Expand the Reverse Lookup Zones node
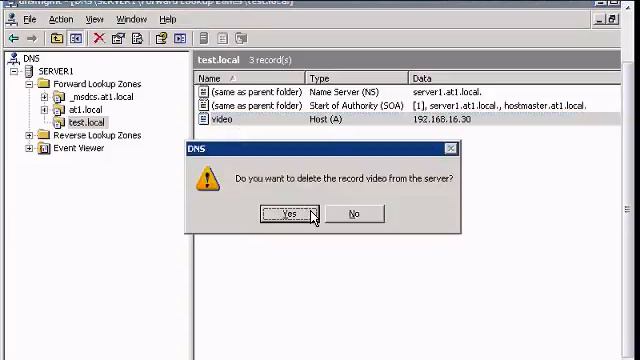640x360 pixels. click(29, 135)
